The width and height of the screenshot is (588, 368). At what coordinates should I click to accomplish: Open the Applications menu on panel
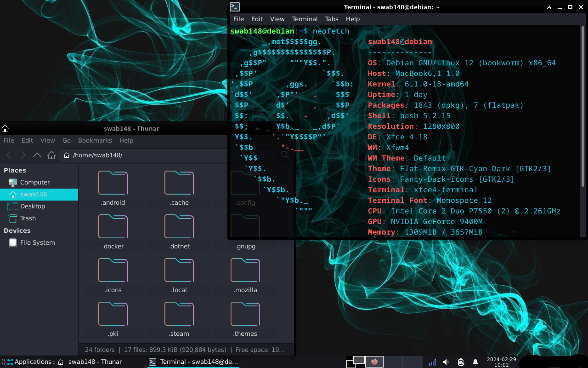[28, 362]
